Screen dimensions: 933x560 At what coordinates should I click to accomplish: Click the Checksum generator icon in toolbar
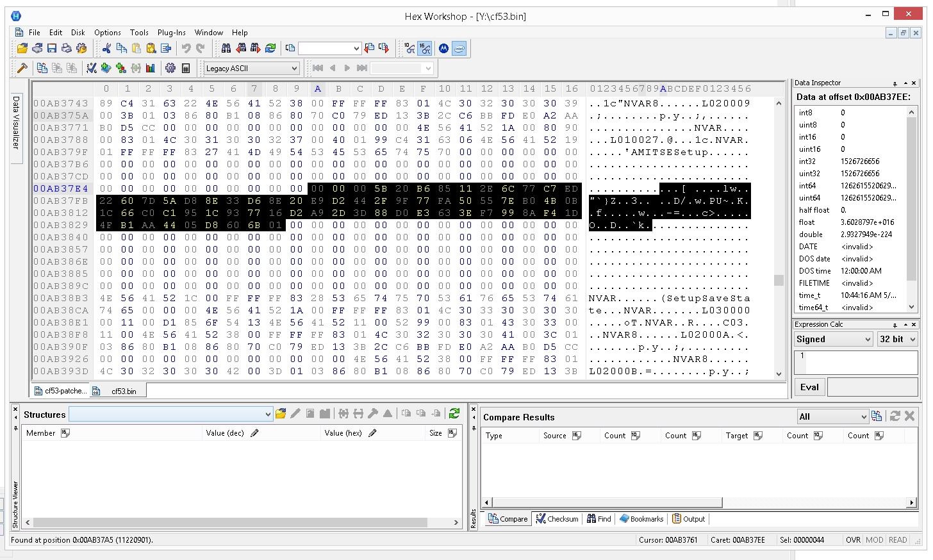pyautogui.click(x=92, y=68)
